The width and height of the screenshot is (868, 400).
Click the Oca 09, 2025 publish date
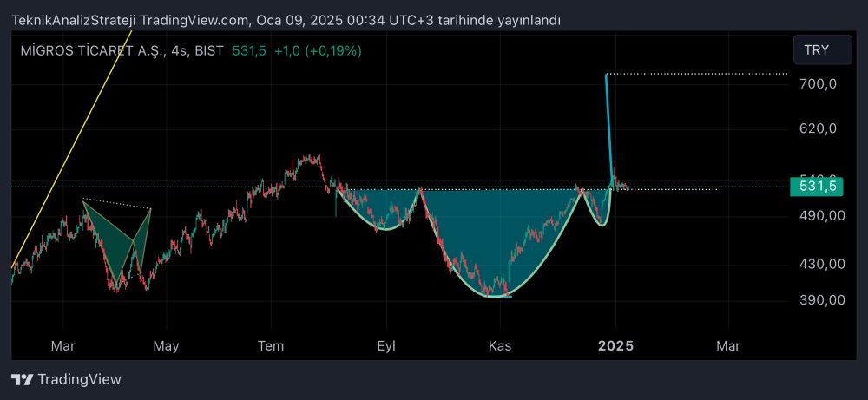[x=300, y=21]
